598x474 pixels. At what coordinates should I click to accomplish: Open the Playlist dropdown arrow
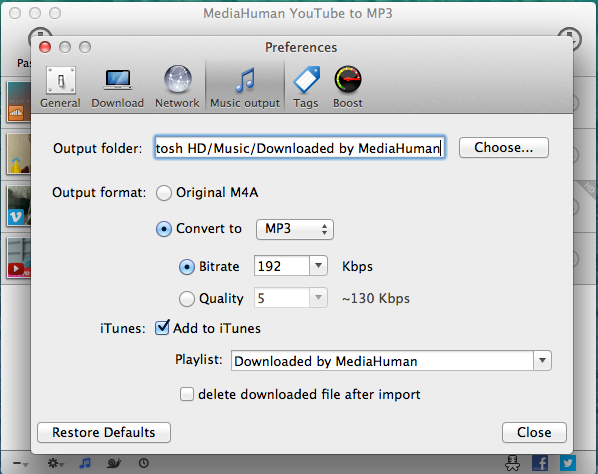[x=542, y=361]
